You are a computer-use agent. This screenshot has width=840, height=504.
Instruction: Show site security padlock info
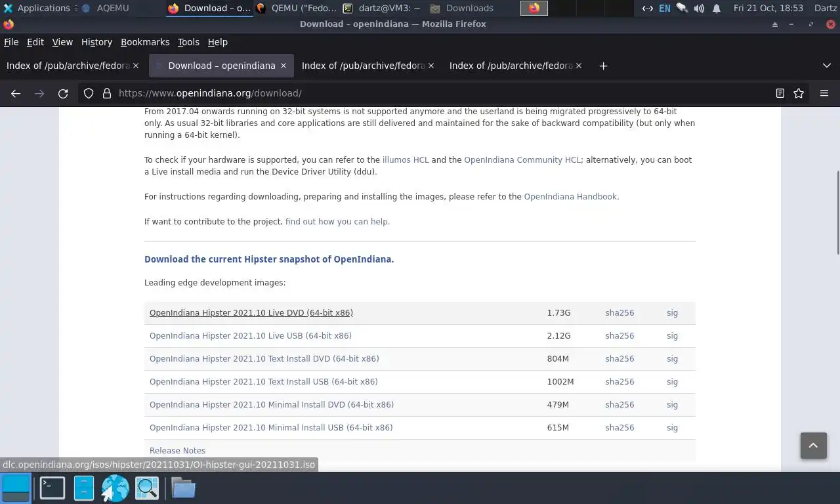point(107,93)
